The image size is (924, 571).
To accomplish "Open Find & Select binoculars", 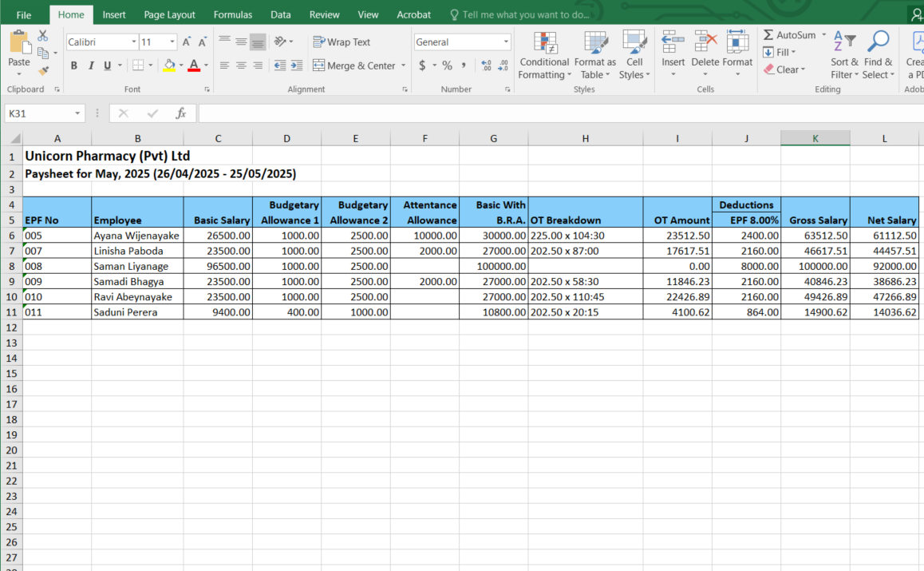I will (878, 55).
